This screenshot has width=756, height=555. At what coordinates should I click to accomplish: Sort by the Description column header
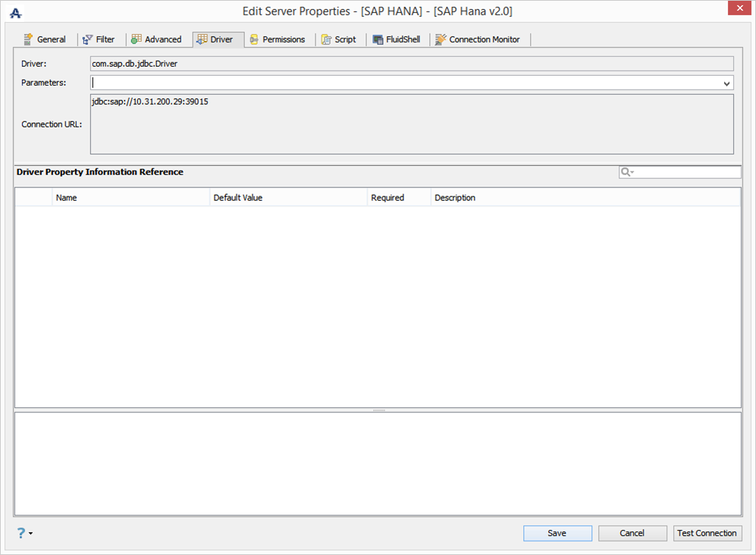click(x=585, y=198)
